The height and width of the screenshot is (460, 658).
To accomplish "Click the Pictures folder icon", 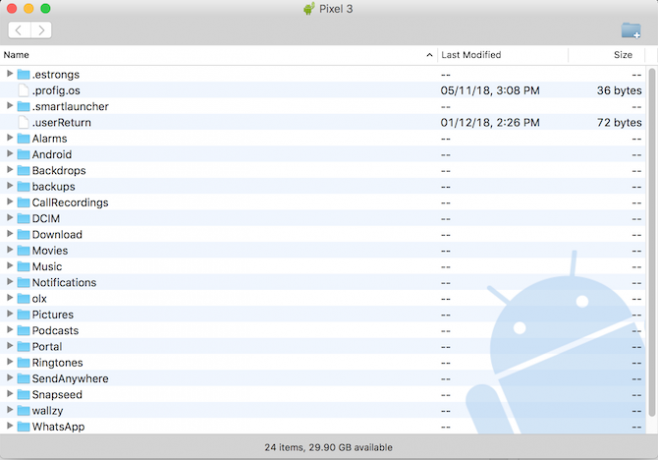I will coord(24,314).
